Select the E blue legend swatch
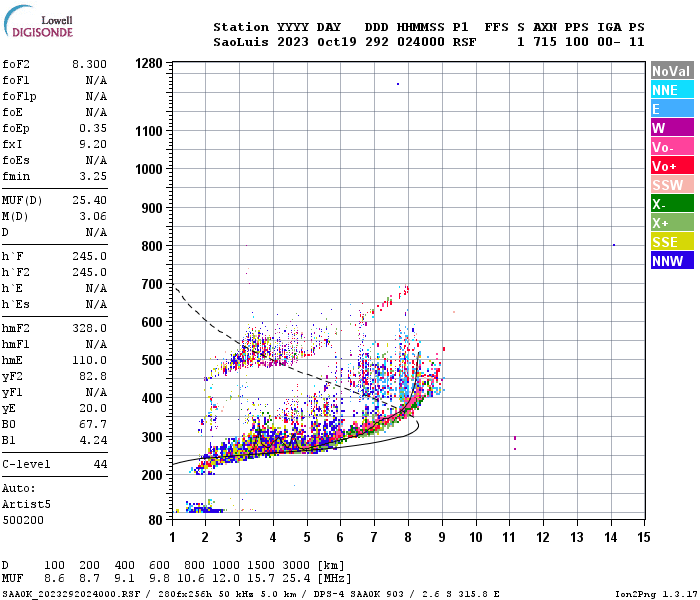Viewport: 700px width, 600px height. point(672,109)
